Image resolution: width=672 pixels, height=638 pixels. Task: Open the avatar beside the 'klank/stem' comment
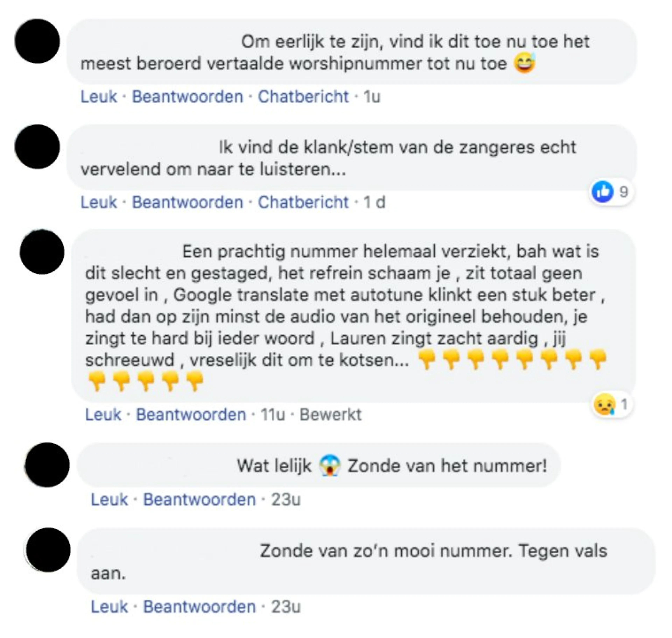[37, 147]
